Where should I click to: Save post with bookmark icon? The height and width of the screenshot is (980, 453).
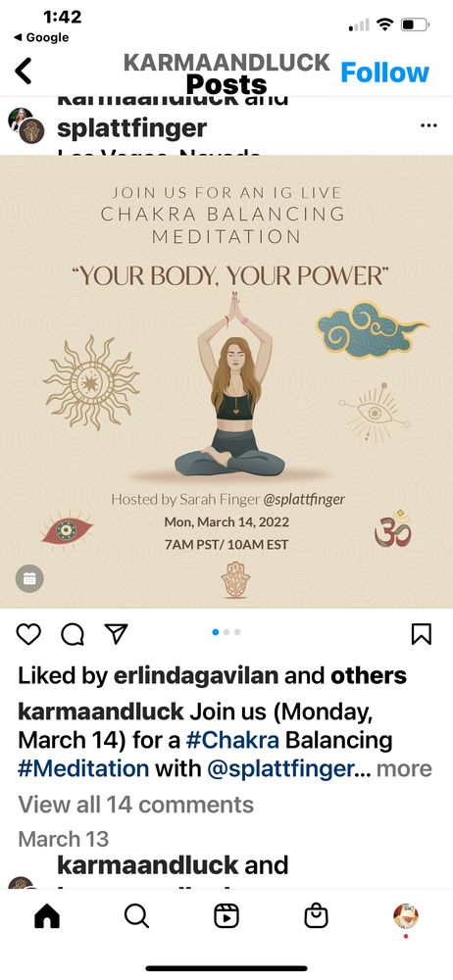(421, 634)
